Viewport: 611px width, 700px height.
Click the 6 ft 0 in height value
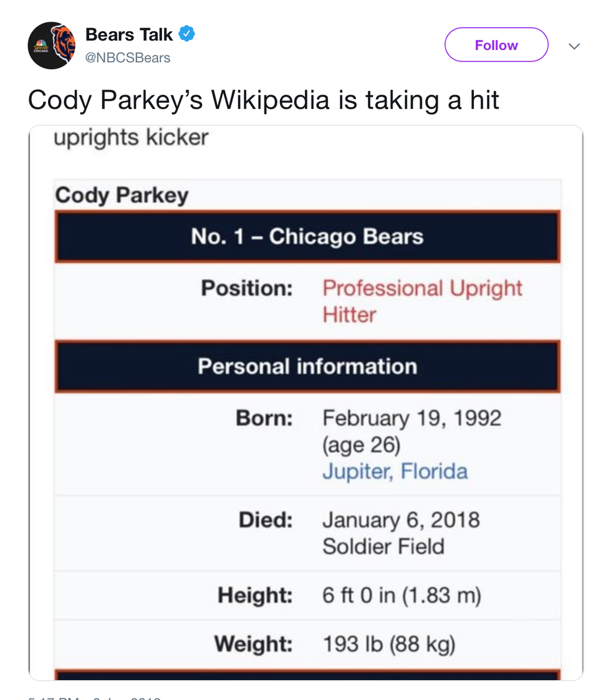pos(402,595)
